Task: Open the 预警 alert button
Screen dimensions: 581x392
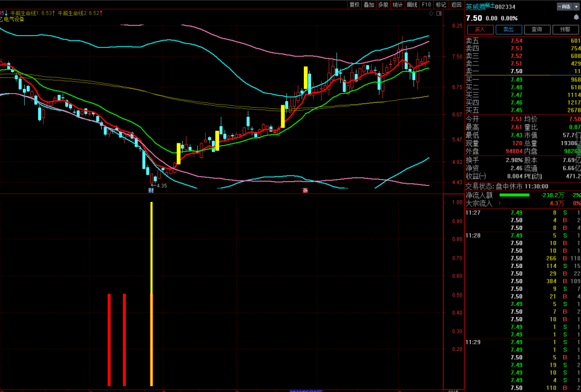Action: (565, 29)
